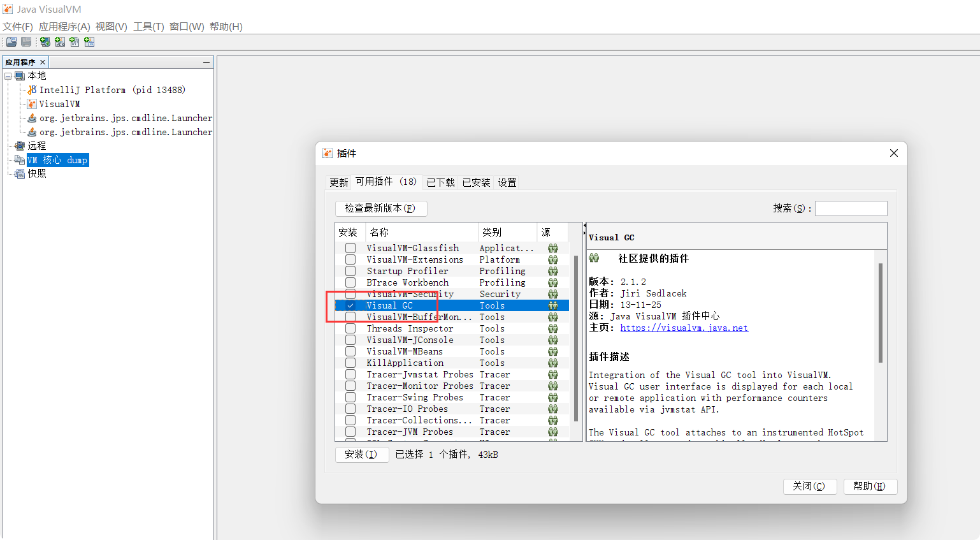Enable the KillApplication install checkbox
This screenshot has height=540, width=980.
[x=350, y=363]
